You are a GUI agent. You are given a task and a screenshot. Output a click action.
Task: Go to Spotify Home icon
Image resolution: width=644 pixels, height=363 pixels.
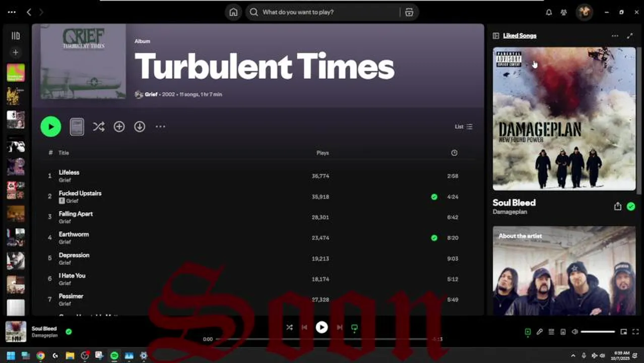point(233,12)
